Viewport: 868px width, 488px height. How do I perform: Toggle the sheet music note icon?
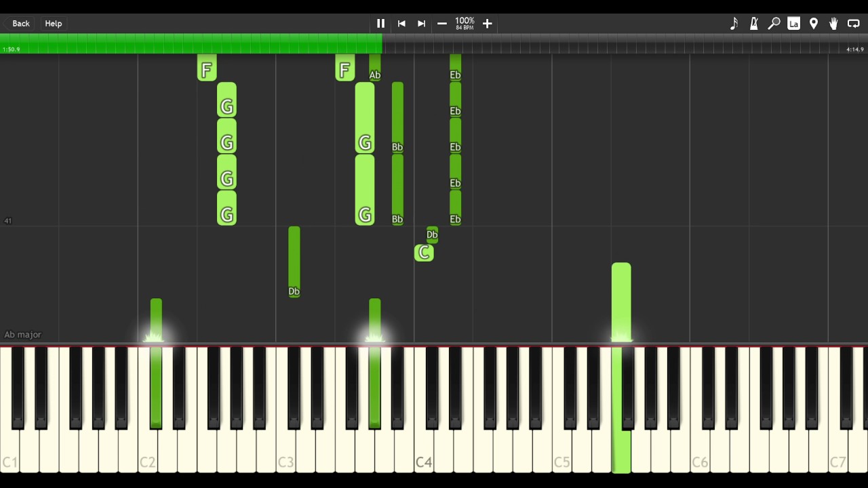[x=734, y=24]
